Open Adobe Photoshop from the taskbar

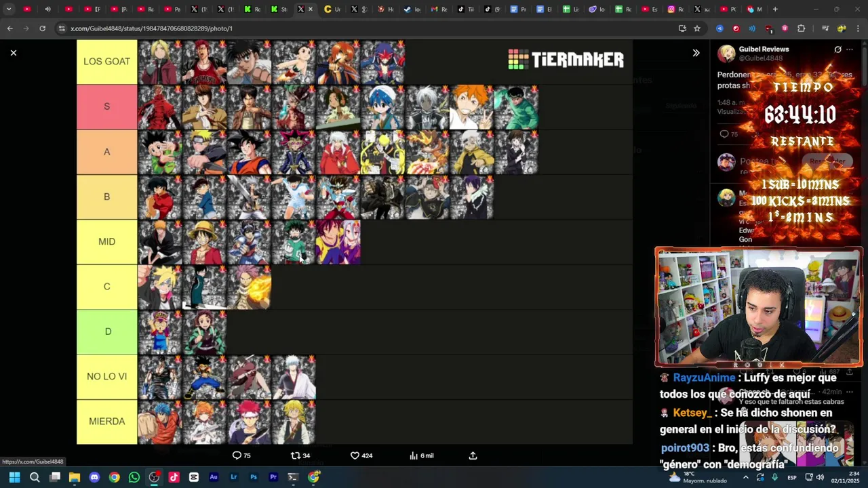(253, 477)
